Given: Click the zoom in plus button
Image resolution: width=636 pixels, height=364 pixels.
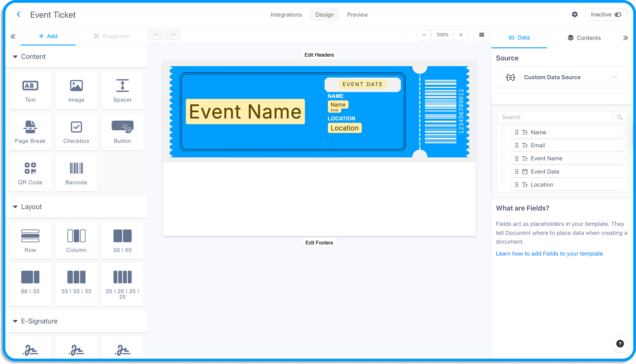Looking at the screenshot, I should [x=461, y=35].
